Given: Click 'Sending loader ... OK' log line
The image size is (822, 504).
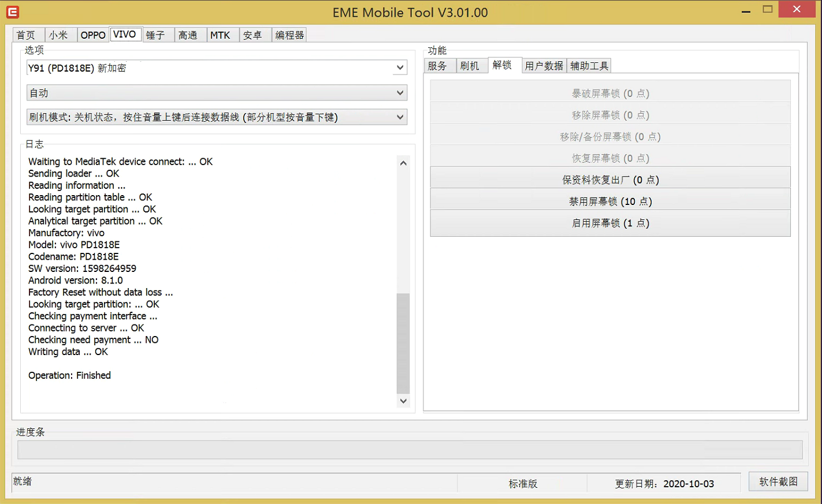Looking at the screenshot, I should coord(74,173).
